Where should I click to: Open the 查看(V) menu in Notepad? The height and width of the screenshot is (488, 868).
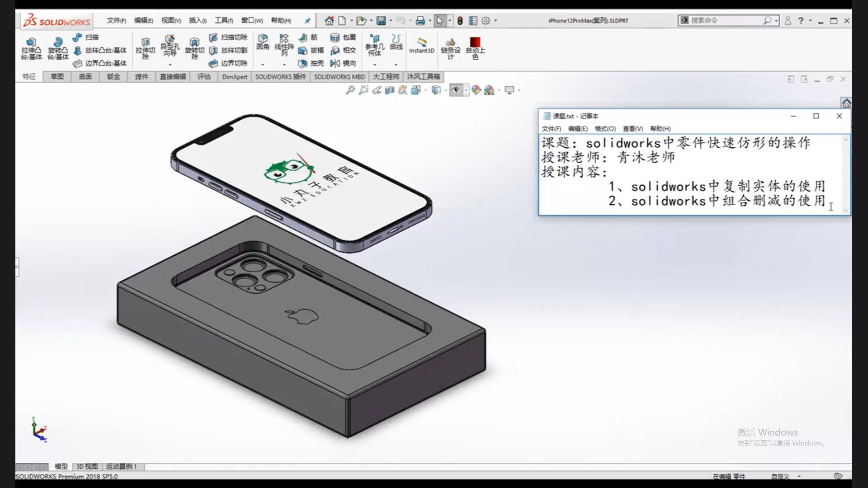(633, 129)
